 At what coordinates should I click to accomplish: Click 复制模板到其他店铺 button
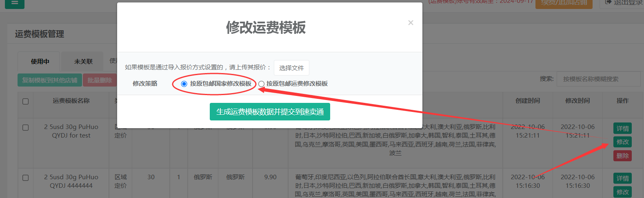pyautogui.click(x=50, y=80)
